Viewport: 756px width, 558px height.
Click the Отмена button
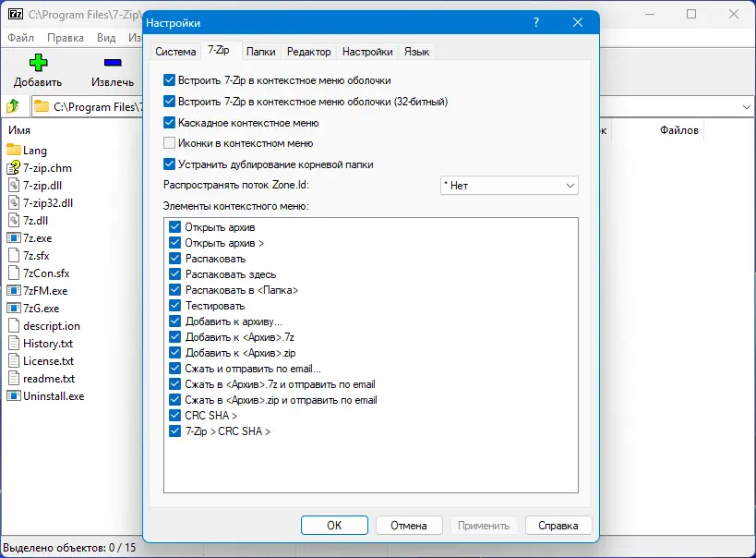click(409, 525)
